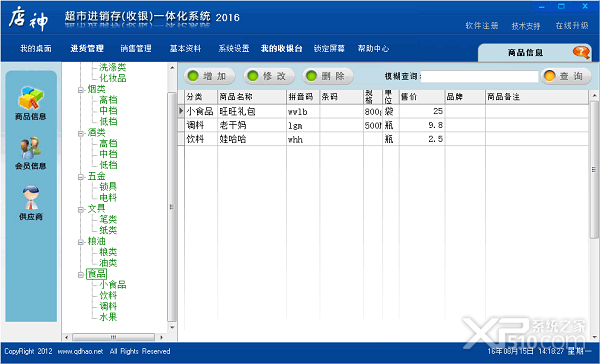The height and width of the screenshot is (364, 600).
Task: Click product table vertical scrollbar thumb
Action: coord(594,170)
